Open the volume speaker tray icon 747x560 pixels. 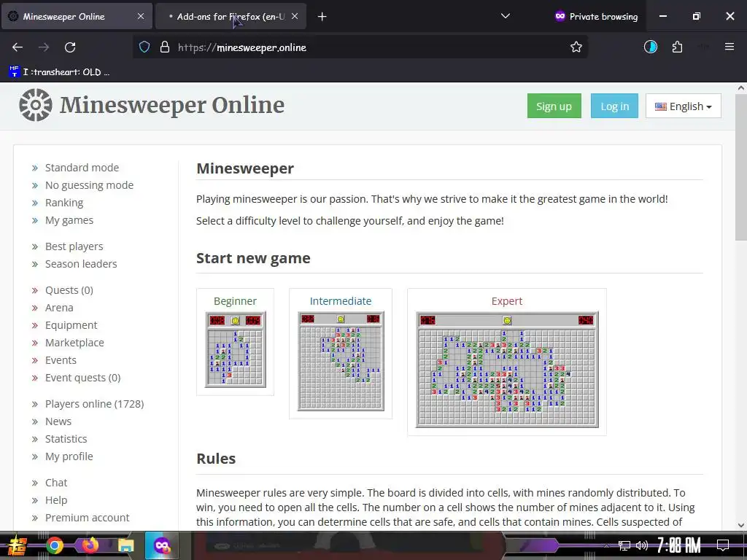click(x=642, y=545)
